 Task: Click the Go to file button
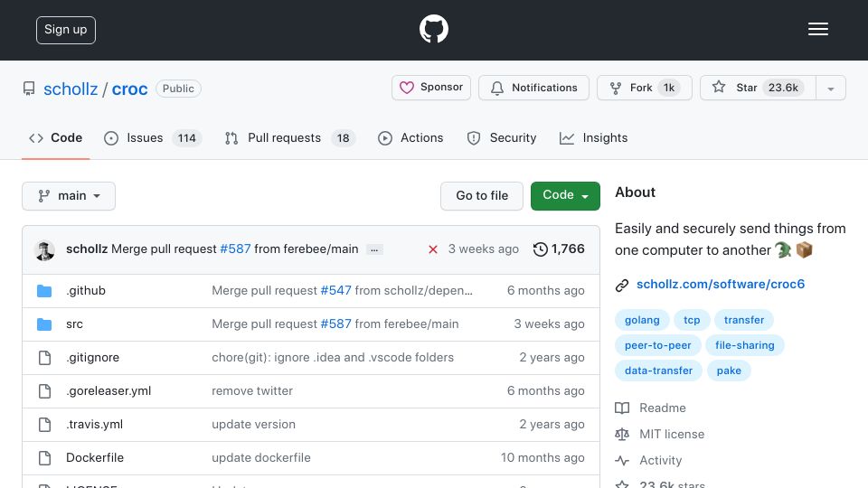click(x=482, y=196)
